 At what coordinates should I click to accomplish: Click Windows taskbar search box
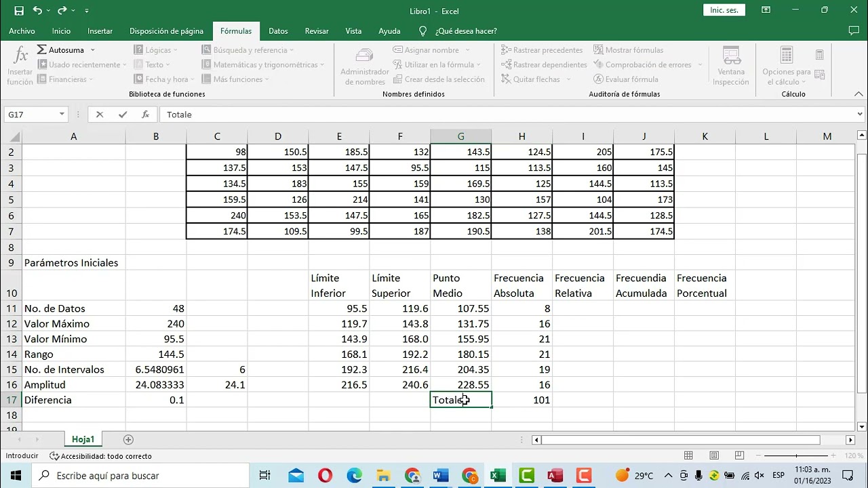[142, 475]
